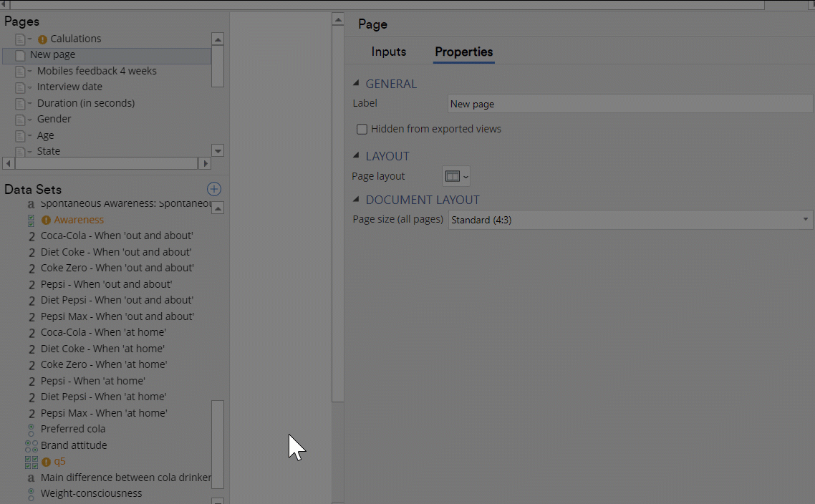Click the numeric icon for Pepsi 'out and about'

click(32, 285)
